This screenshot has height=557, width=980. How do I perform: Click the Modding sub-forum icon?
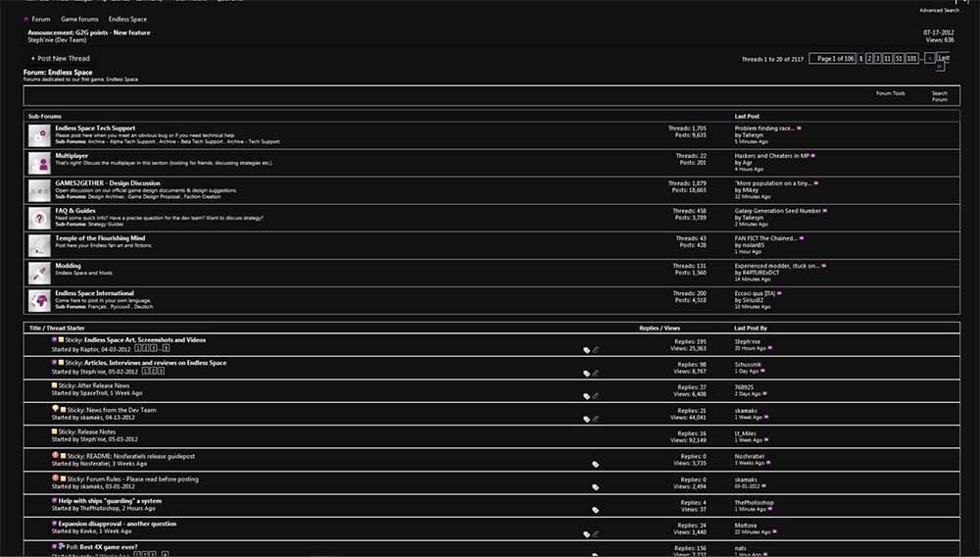click(39, 274)
